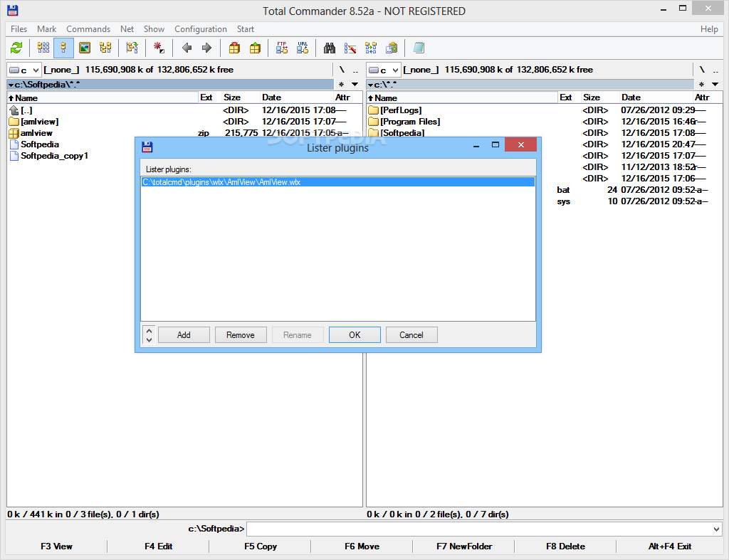Enable thumbnail view icon in toolbar
Viewport: 729px width, 560px height.
pos(85,48)
